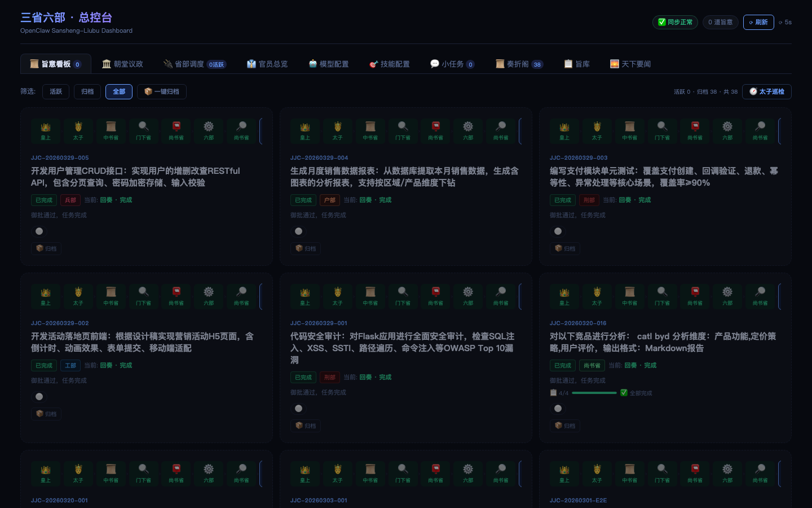The image size is (812, 508).
Task: Archive card JJC-20260329-003 with its 归档 button
Action: pos(566,248)
